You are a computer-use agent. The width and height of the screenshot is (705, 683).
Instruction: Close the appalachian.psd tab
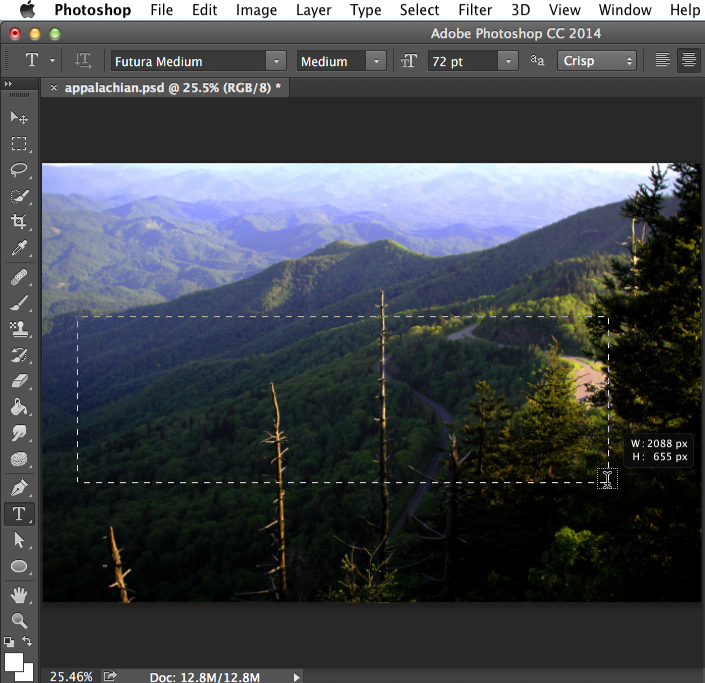tap(54, 88)
